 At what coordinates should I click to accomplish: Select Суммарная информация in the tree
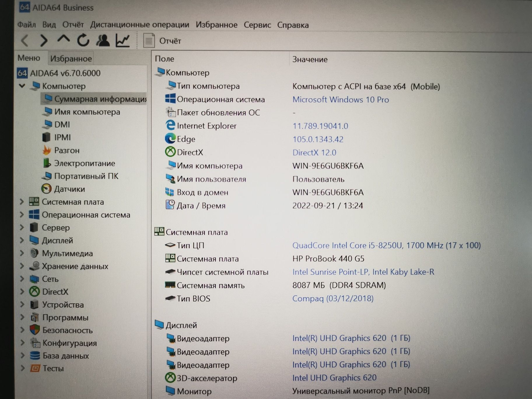pyautogui.click(x=94, y=99)
